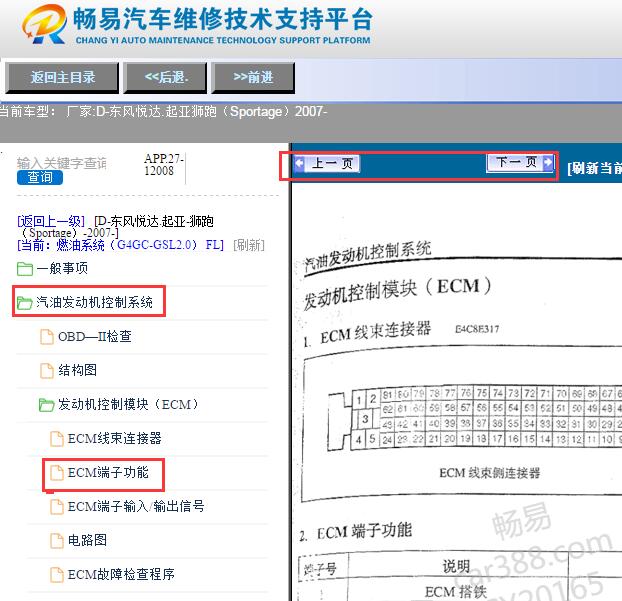622x601 pixels.
Task: Go to next page with 下一页
Action: click(x=520, y=162)
